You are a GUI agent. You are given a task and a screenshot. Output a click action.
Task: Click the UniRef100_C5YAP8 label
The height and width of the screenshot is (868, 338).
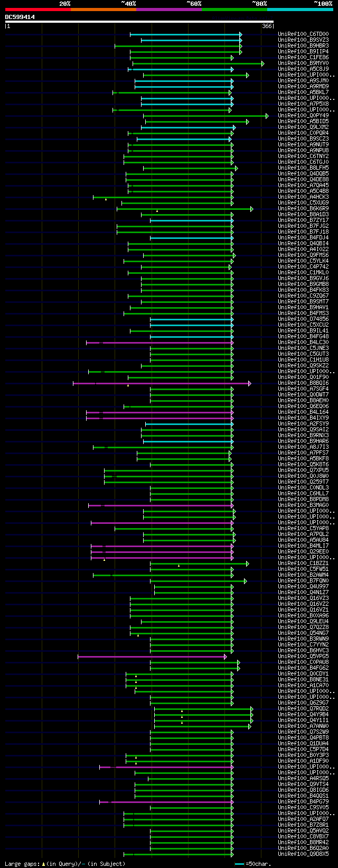coord(303,529)
